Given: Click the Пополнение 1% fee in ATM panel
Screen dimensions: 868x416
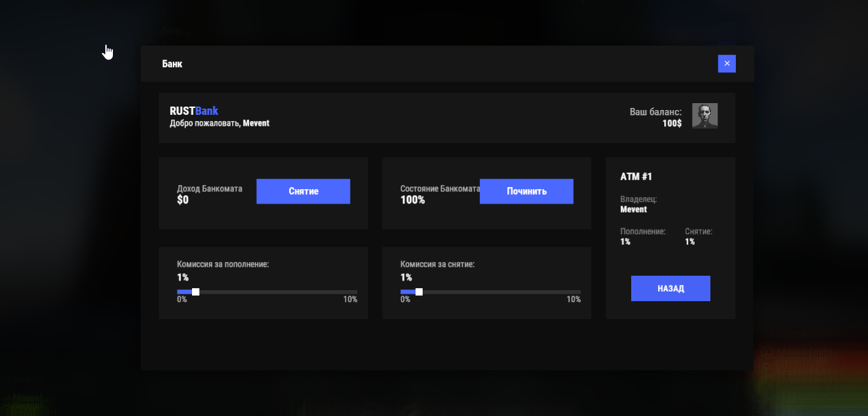Looking at the screenshot, I should pyautogui.click(x=625, y=242).
